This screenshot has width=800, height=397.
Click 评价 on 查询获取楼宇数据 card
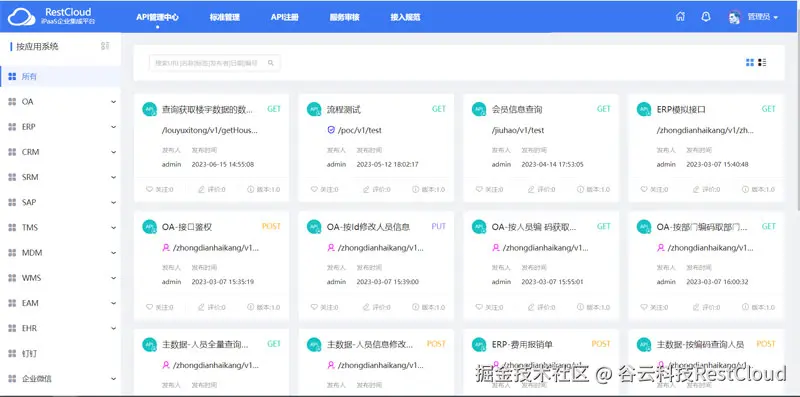(212, 189)
